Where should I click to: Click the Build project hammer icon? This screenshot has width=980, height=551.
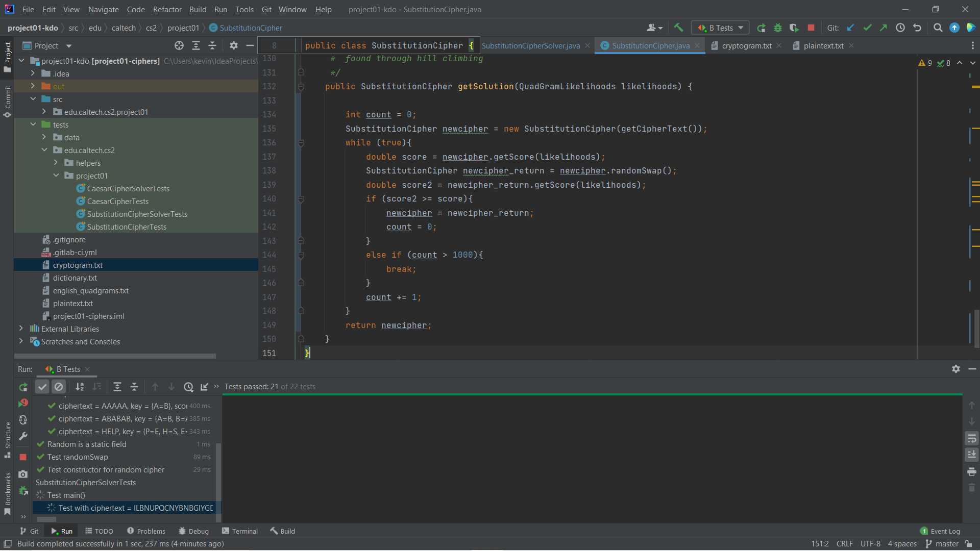pos(678,28)
